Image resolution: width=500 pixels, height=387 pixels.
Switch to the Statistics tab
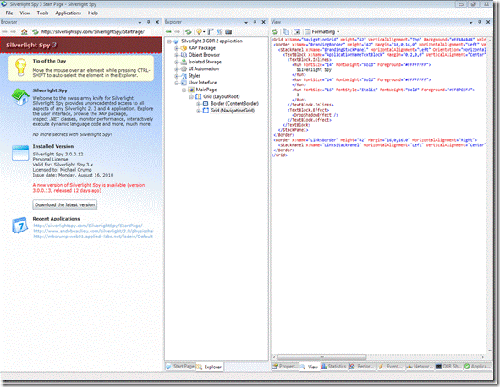click(334, 366)
